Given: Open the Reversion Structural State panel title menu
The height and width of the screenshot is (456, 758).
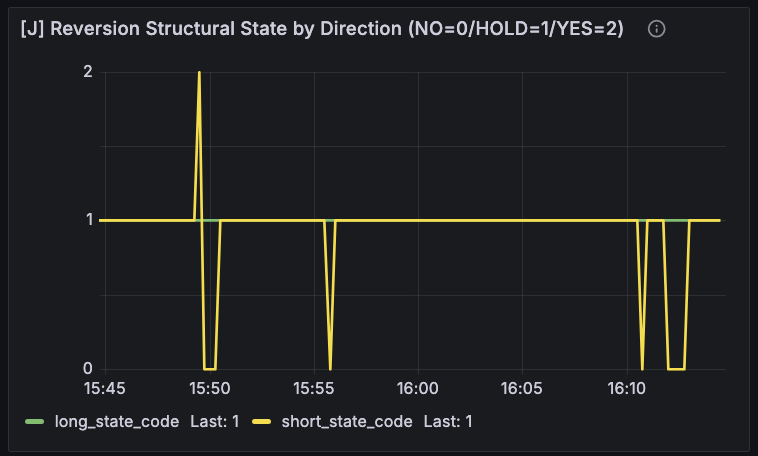Looking at the screenshot, I should coord(322,29).
